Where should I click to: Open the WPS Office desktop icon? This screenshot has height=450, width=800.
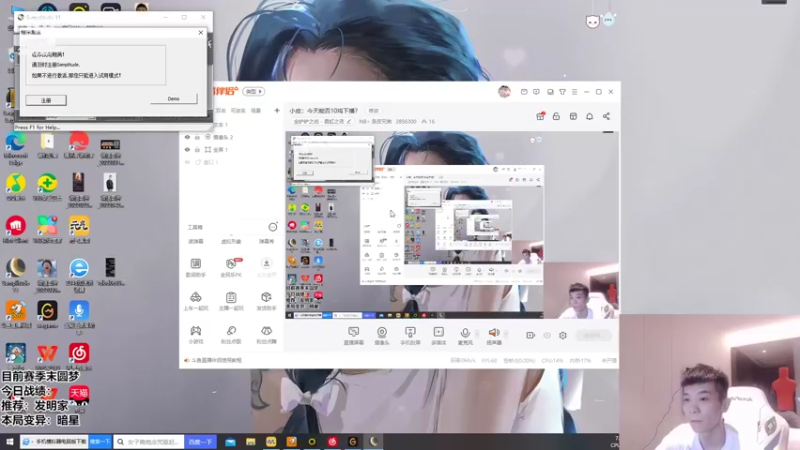tap(47, 357)
